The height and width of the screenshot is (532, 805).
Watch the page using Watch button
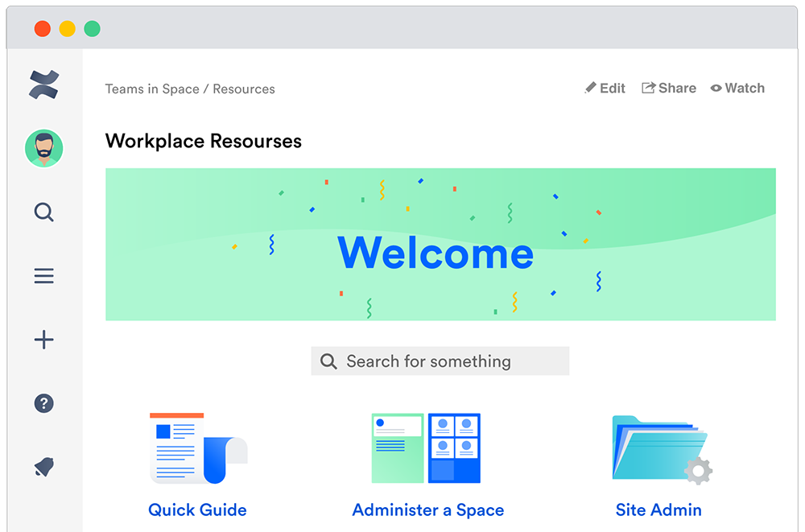point(737,89)
